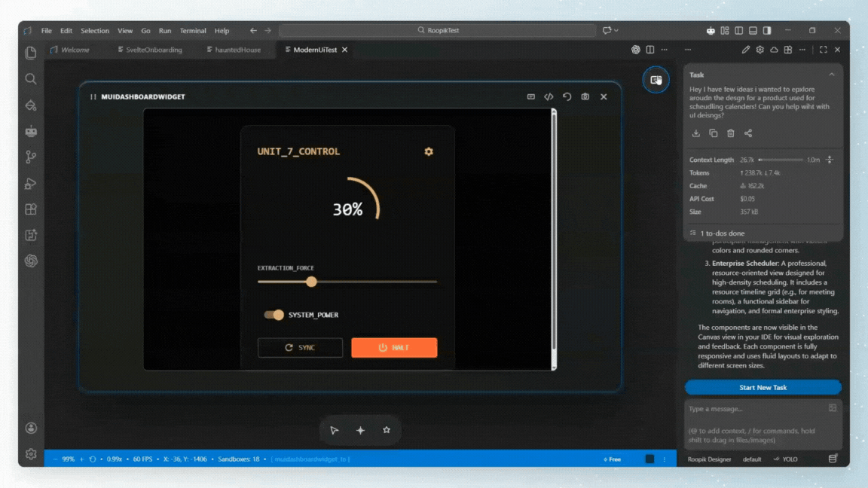This screenshot has width=868, height=488.
Task: Open the settings gear in UNIT_7_CONTROL panel
Action: point(428,151)
